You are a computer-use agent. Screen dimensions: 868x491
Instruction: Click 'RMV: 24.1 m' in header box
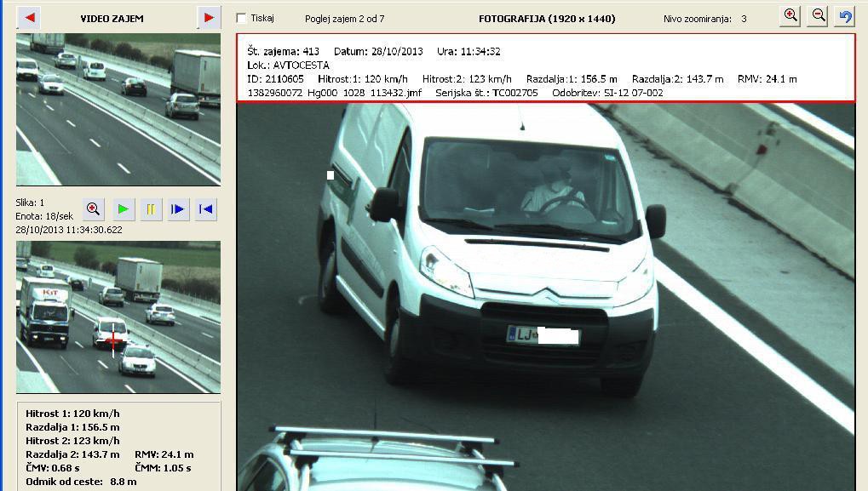tap(767, 79)
